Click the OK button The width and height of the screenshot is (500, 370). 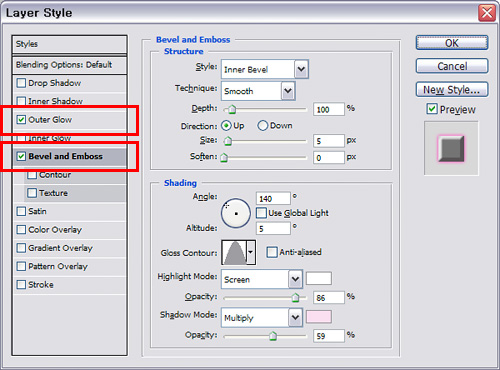coord(452,43)
